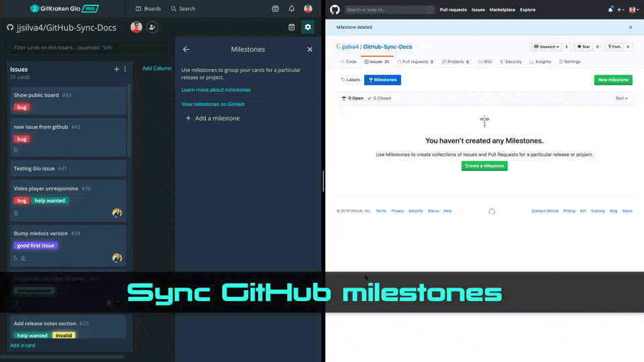Click assignee avatar on Bump mkdocs version card

tap(117, 257)
